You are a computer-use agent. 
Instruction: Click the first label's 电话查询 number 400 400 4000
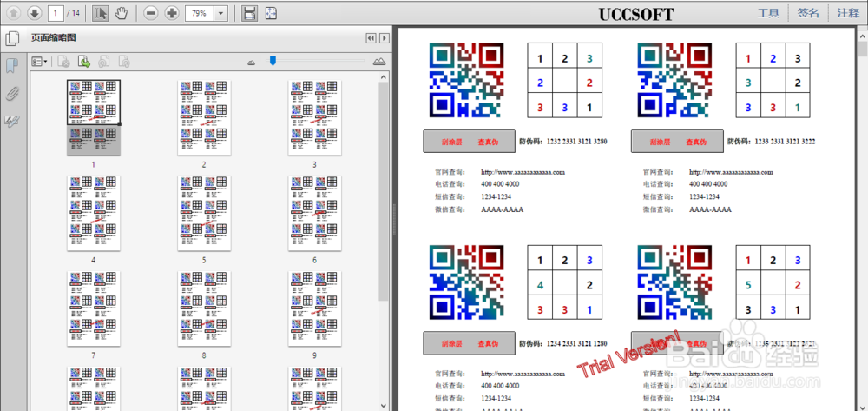click(501, 184)
